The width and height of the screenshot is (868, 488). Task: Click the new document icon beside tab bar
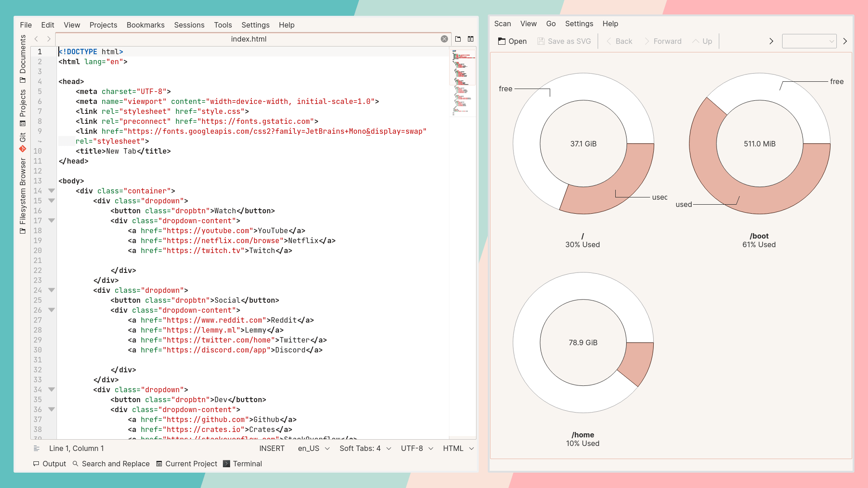click(458, 39)
